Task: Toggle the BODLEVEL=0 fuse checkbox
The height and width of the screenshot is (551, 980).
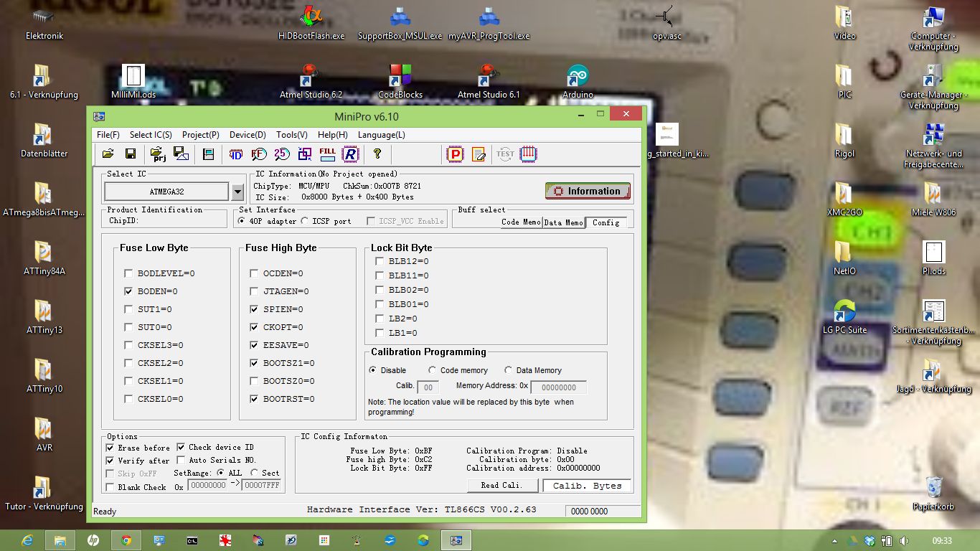Action: click(x=128, y=273)
